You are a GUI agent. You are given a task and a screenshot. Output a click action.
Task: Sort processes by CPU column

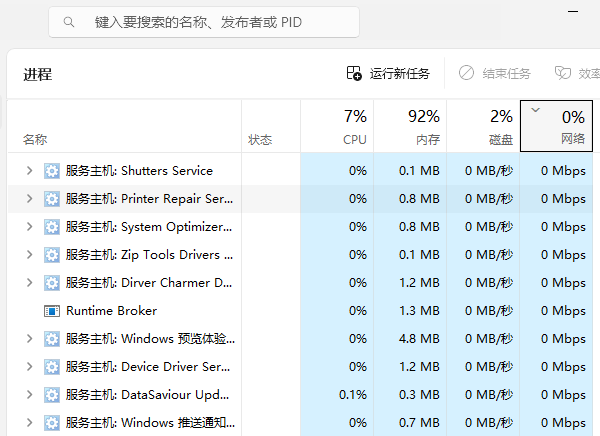(337, 126)
